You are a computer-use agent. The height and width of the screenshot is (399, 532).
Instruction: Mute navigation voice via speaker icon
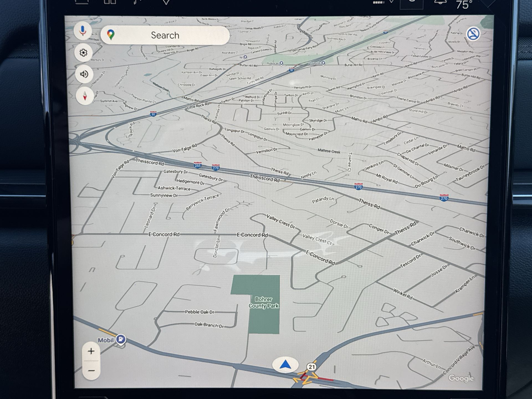[x=84, y=74]
